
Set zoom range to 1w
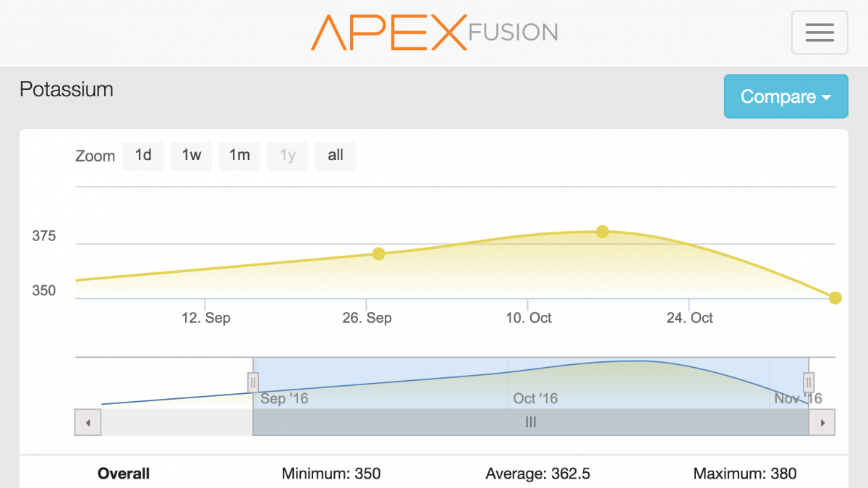click(191, 156)
